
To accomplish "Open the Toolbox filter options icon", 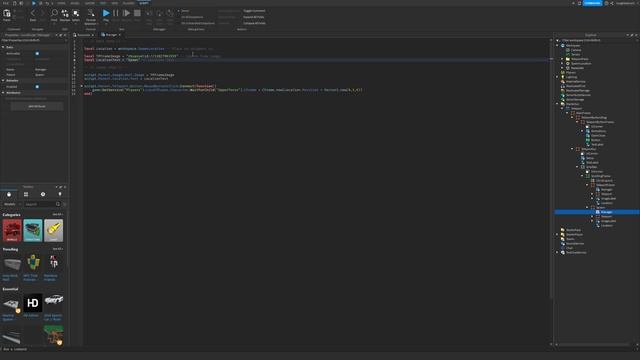I will 64,204.
